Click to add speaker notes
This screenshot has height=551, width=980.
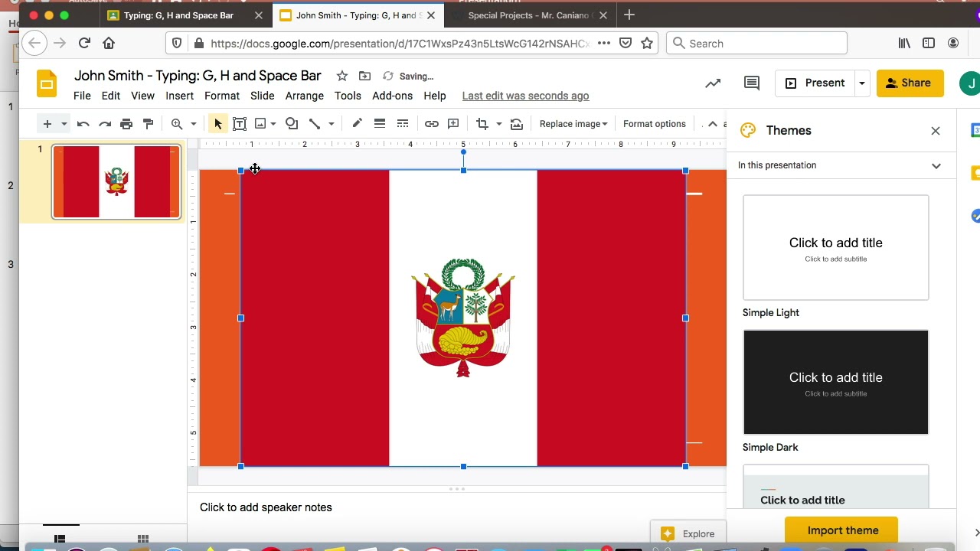pos(266,507)
